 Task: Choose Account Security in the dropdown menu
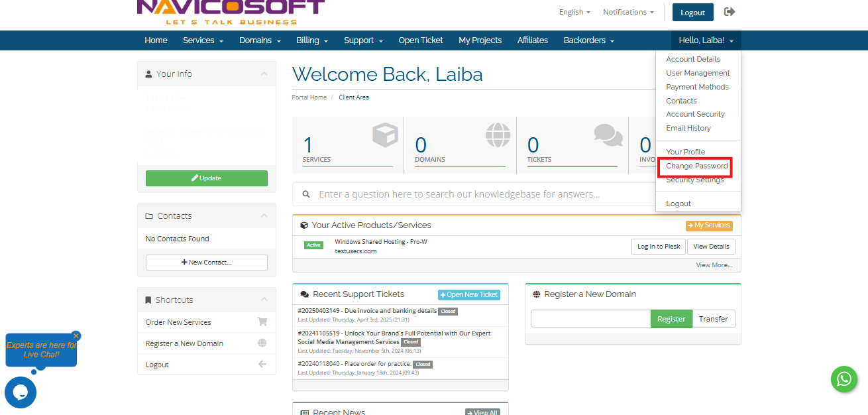click(695, 114)
